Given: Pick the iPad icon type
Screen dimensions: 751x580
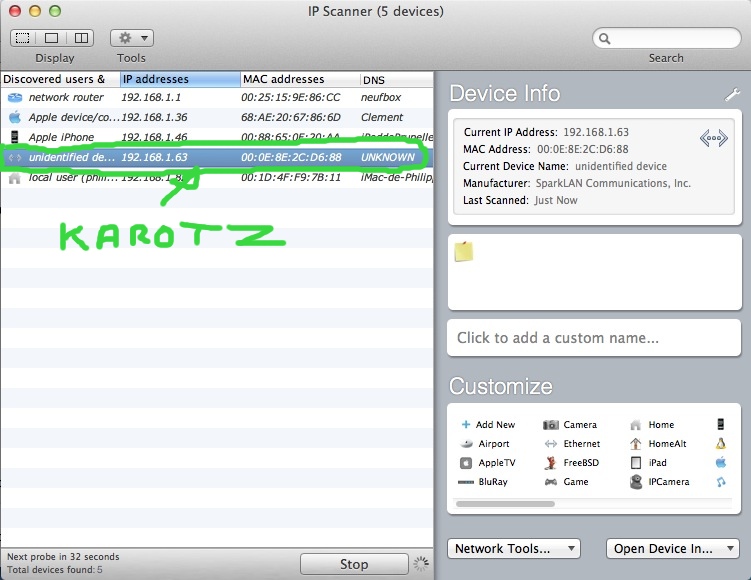Looking at the screenshot, I should coord(649,463).
